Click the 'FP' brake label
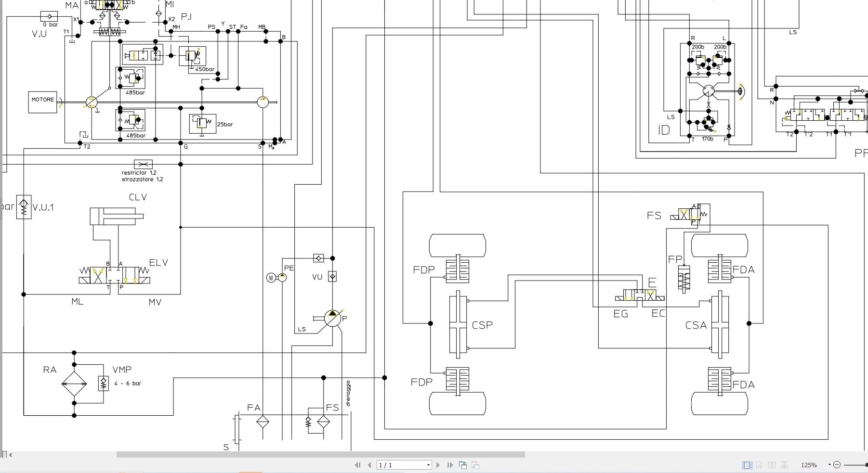 [675, 259]
